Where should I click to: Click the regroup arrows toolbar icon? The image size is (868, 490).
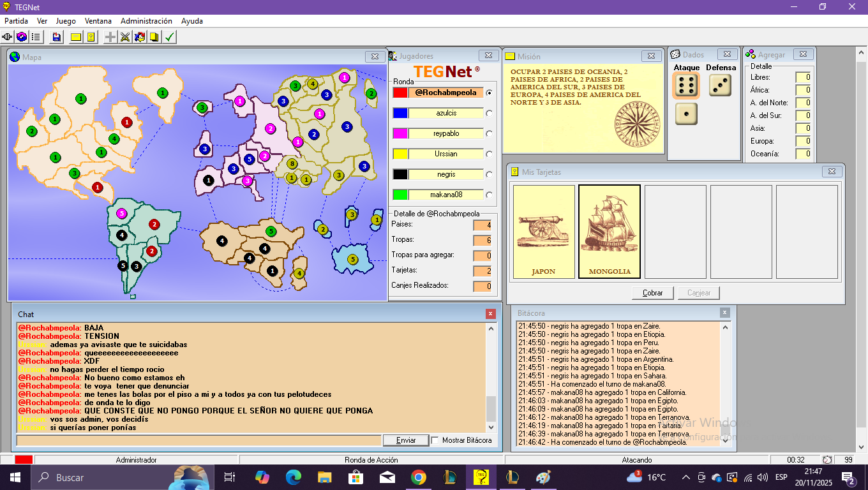click(140, 37)
